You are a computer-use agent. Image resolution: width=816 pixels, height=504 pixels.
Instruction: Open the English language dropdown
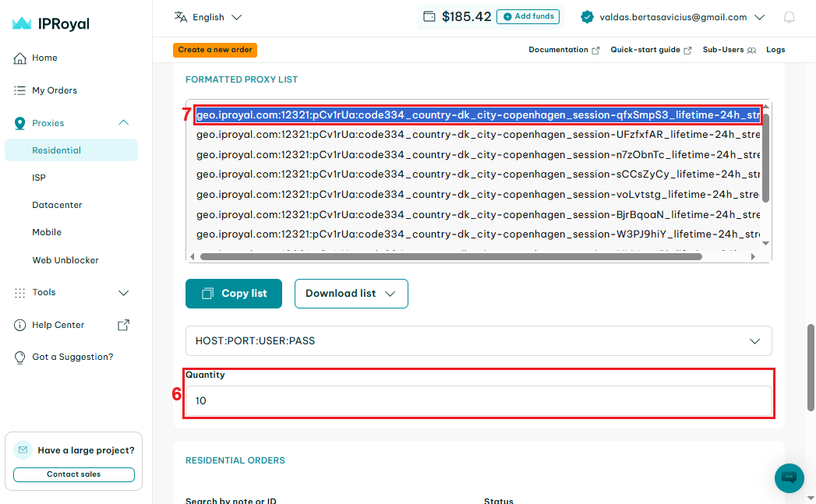point(208,17)
